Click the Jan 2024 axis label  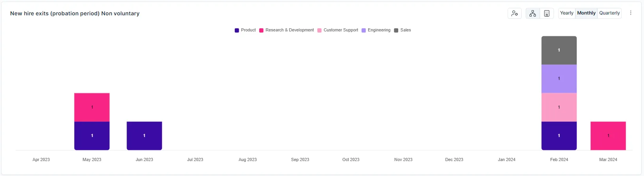tap(507, 159)
